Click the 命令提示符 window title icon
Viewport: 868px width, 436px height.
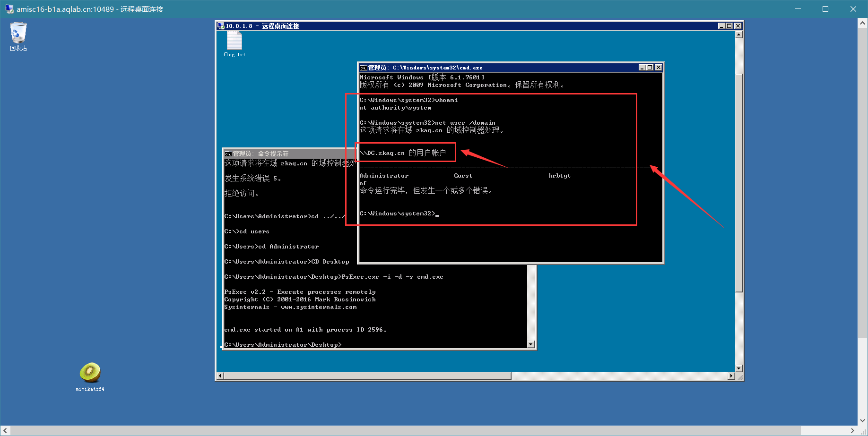[228, 154]
